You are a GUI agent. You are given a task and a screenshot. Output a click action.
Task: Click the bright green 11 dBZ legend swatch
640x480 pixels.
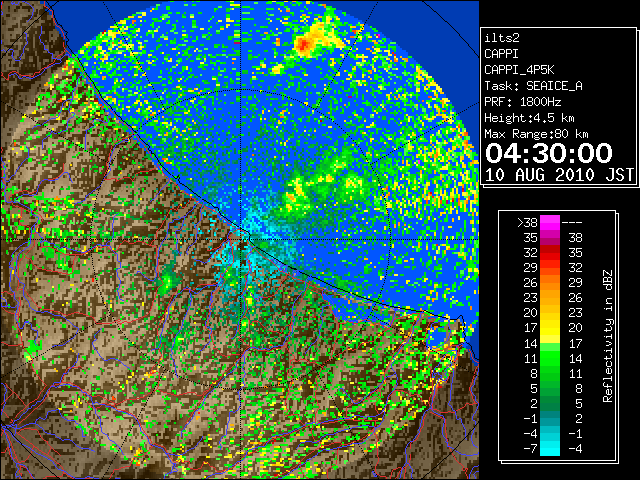pos(550,358)
